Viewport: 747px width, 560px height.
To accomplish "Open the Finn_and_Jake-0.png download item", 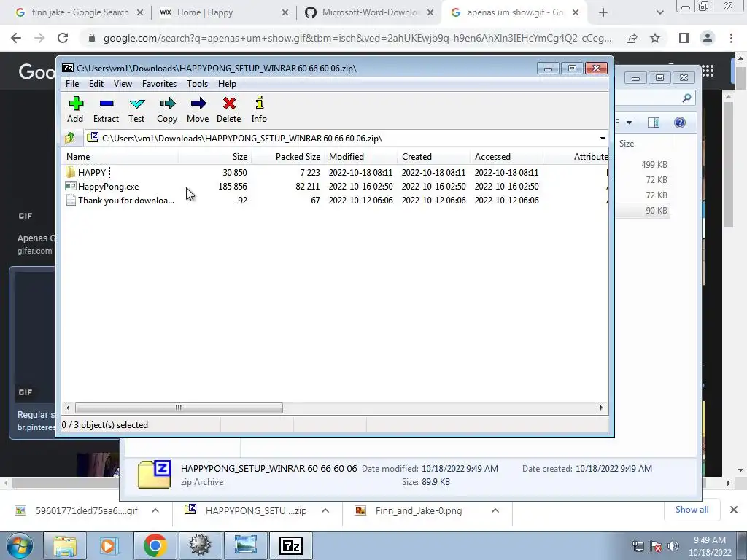I will 409,510.
